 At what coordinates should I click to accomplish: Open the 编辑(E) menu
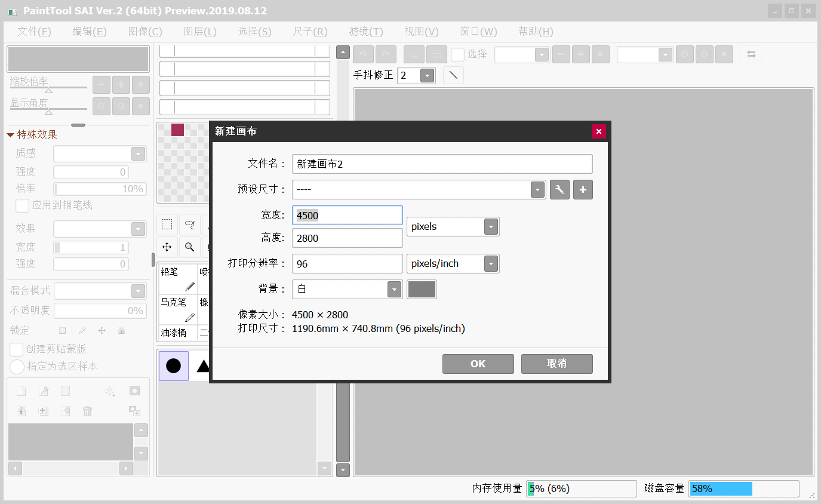(90, 32)
